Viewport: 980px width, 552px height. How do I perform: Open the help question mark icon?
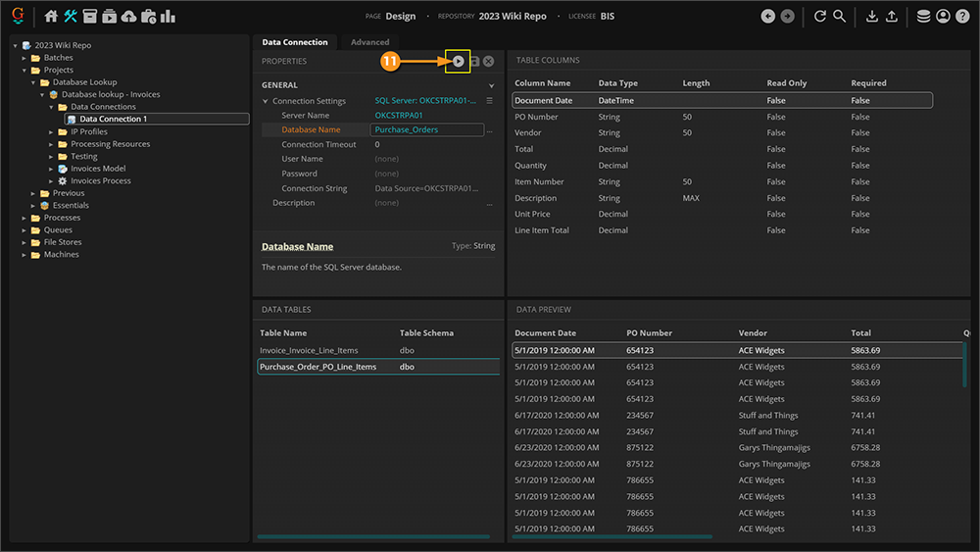tap(962, 17)
